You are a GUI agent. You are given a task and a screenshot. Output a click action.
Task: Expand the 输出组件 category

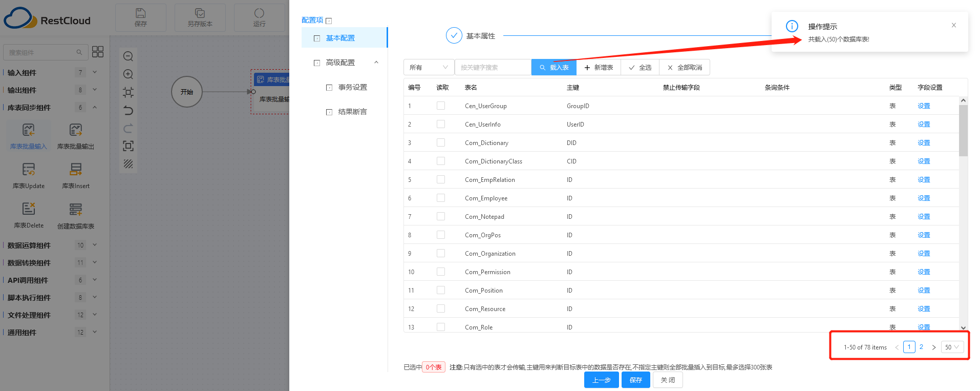tap(95, 90)
